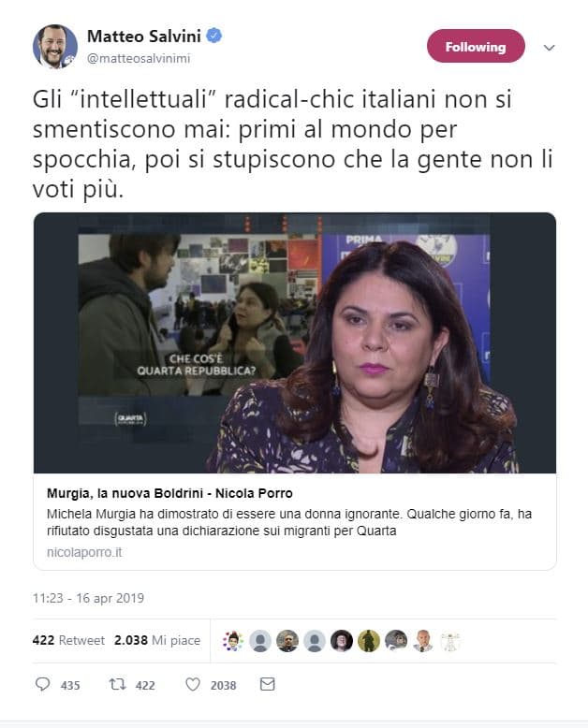The height and width of the screenshot is (728, 588).
Task: Open the last liker's Vitruvian avatar
Action: tap(450, 641)
